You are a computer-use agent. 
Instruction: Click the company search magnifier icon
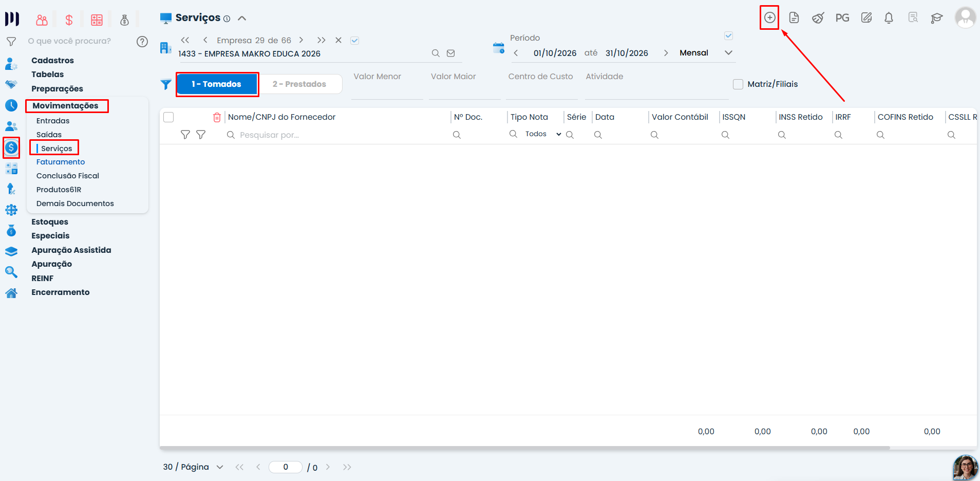436,53
